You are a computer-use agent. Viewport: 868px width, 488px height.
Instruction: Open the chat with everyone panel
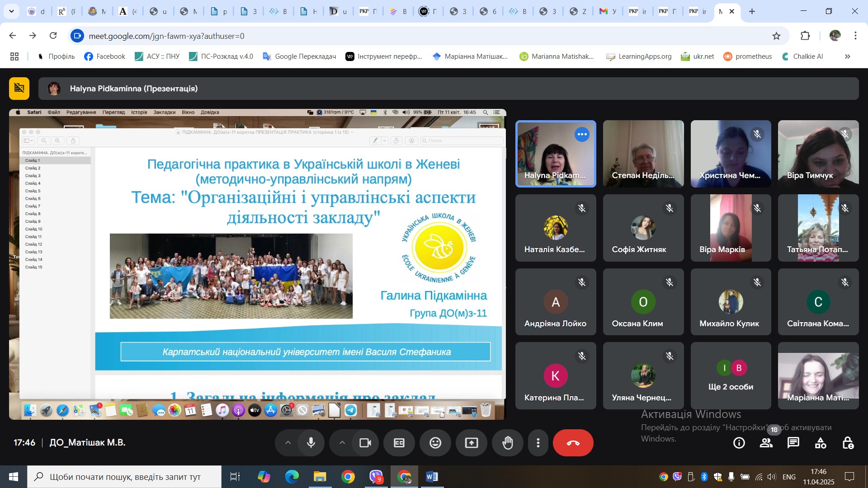point(793,443)
